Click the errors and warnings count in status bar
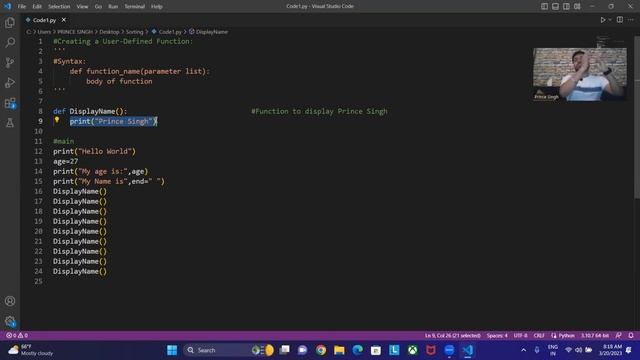Screen dimensions: 640x360 17,335
